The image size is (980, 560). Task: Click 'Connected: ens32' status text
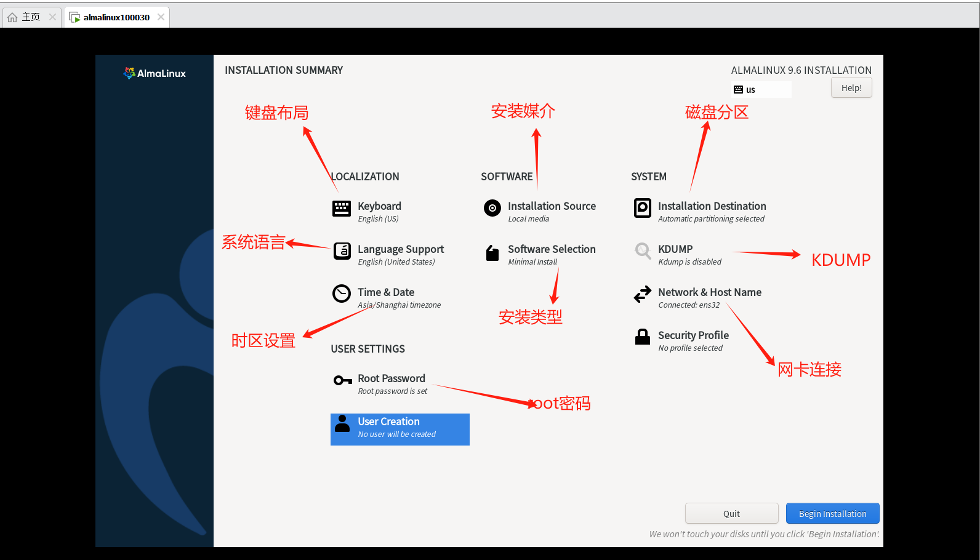click(x=689, y=305)
